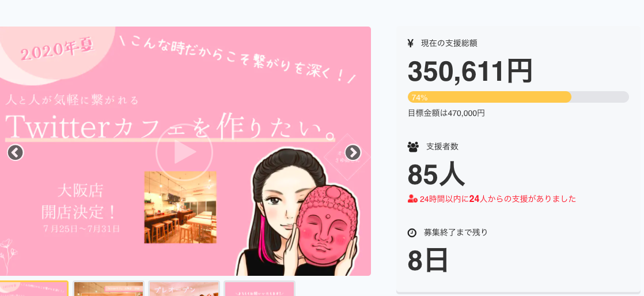Click the 350,611円 total support amount
This screenshot has height=296, width=644.
[x=470, y=71]
